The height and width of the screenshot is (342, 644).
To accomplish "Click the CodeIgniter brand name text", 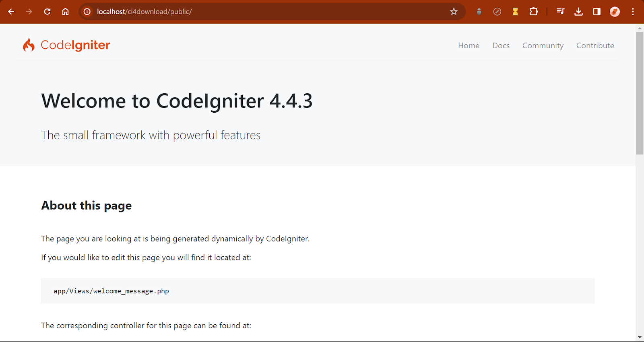I will [x=75, y=45].
